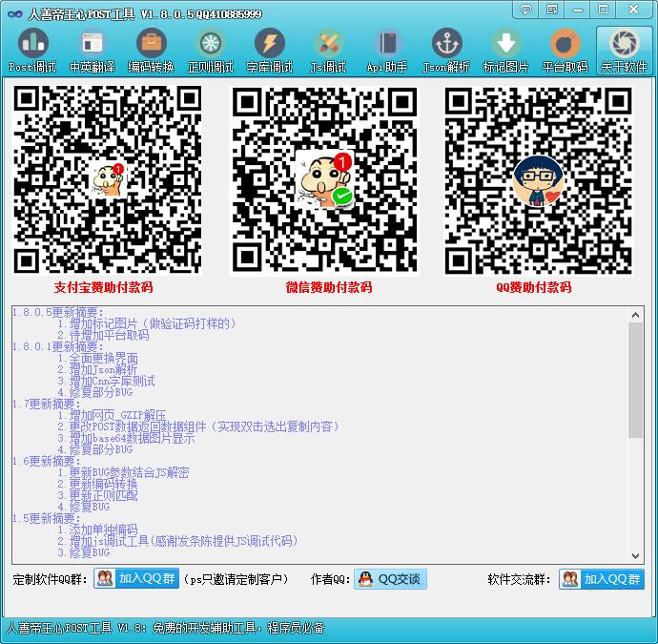
Task: Click the QQ sponsor QR code
Action: [539, 179]
